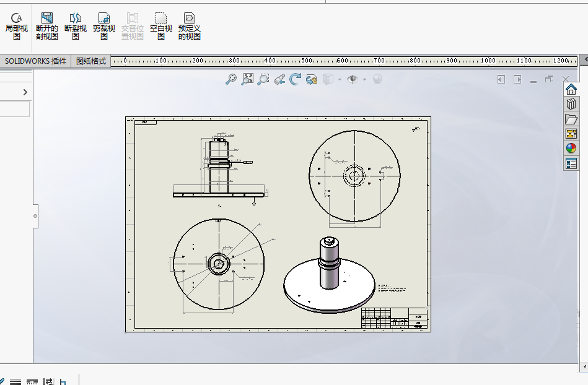Viewport: 588px width, 385px height.
Task: Click the Rotate view arrow icon
Action: pyautogui.click(x=296, y=79)
